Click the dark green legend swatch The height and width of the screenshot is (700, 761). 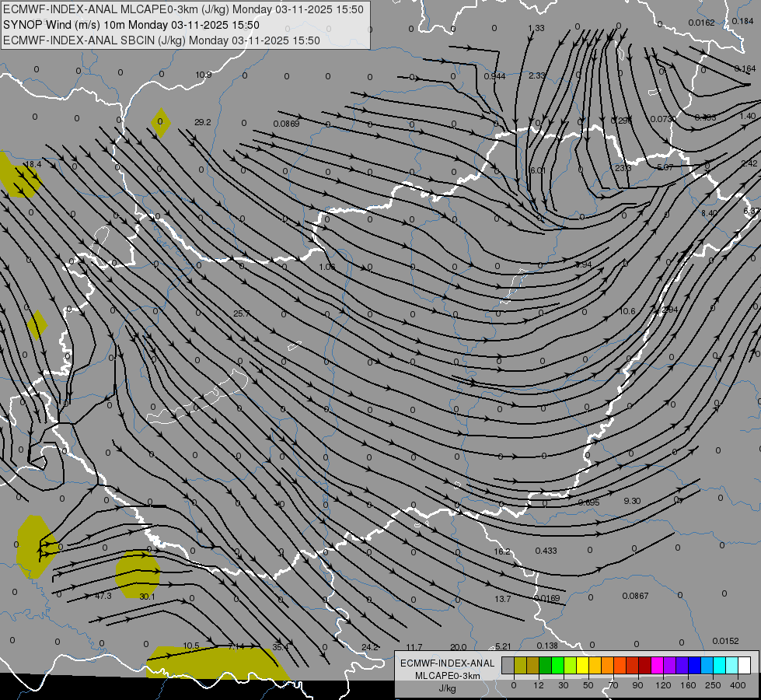click(x=545, y=666)
